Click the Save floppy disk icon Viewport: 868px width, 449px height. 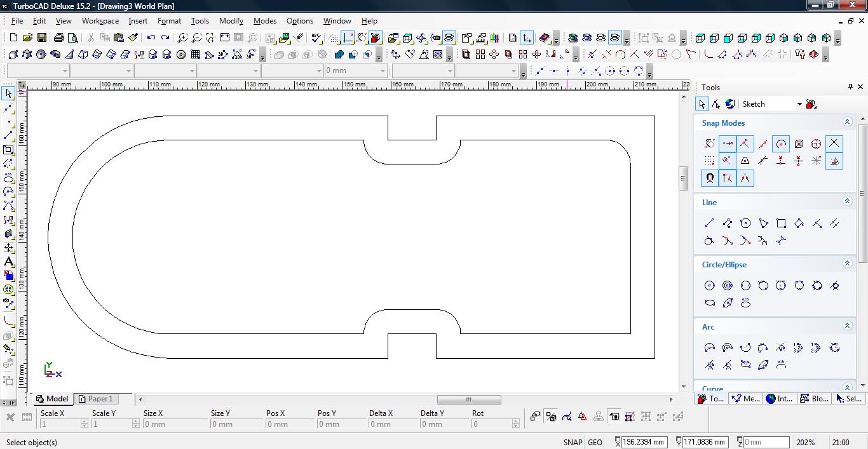42,38
